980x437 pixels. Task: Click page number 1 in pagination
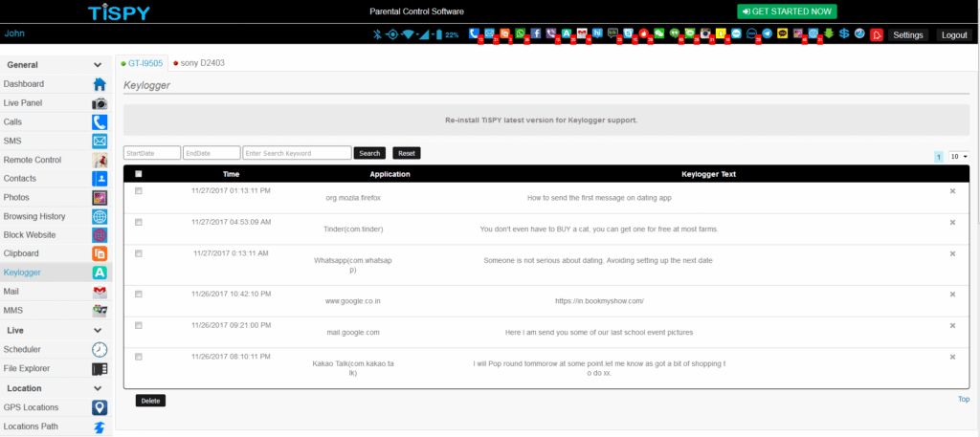939,157
